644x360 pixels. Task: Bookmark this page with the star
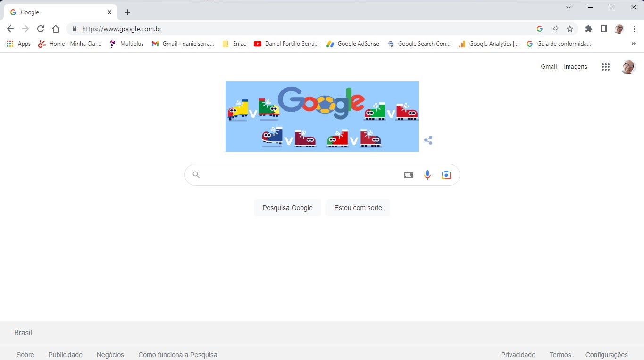pos(570,29)
